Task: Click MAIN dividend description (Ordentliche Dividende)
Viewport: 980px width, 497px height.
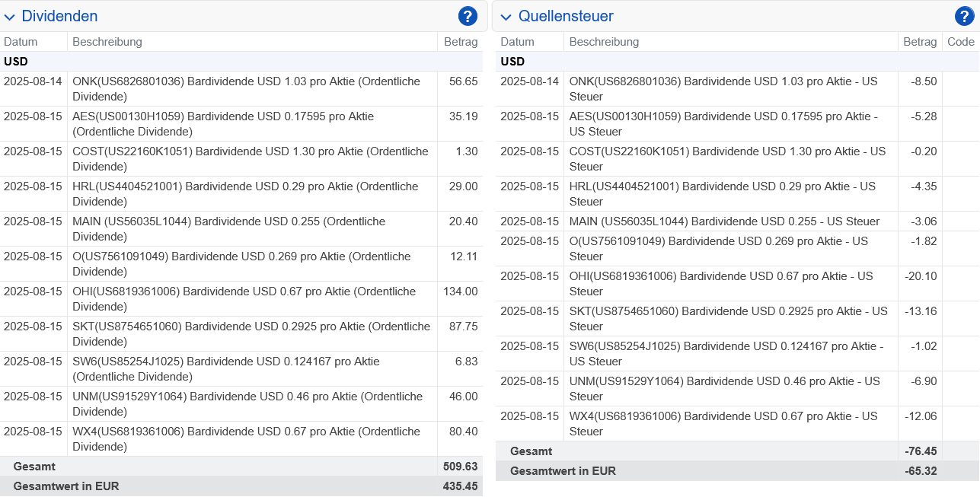Action: click(x=229, y=229)
